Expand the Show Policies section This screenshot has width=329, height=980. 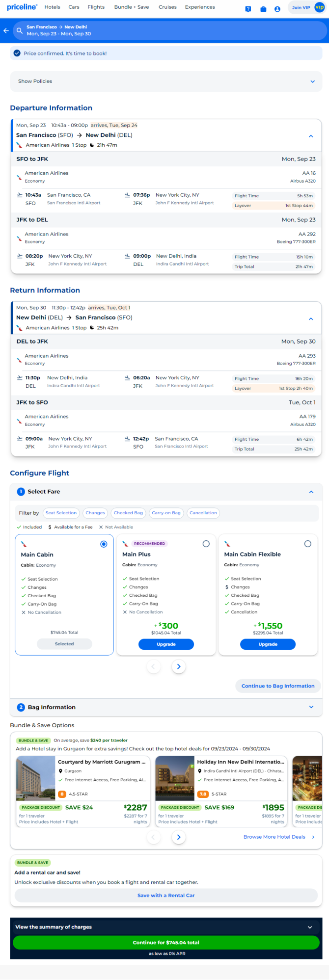click(166, 81)
